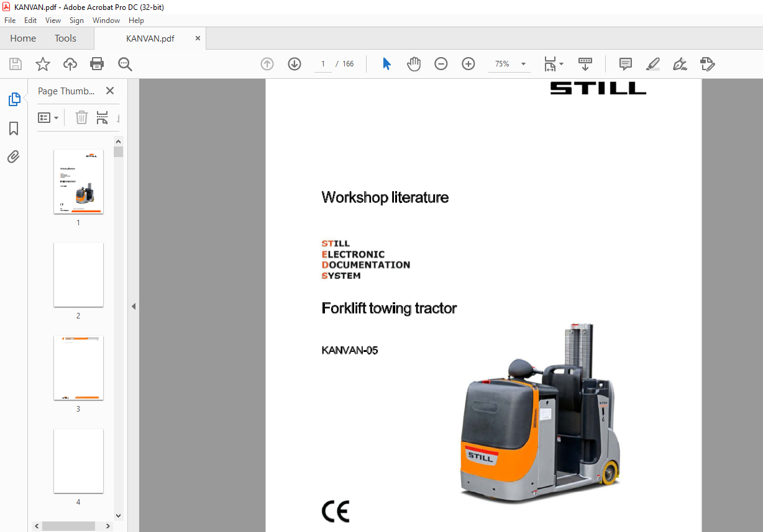Add the document to starred bookmarks
This screenshot has width=763, height=532.
(x=43, y=64)
